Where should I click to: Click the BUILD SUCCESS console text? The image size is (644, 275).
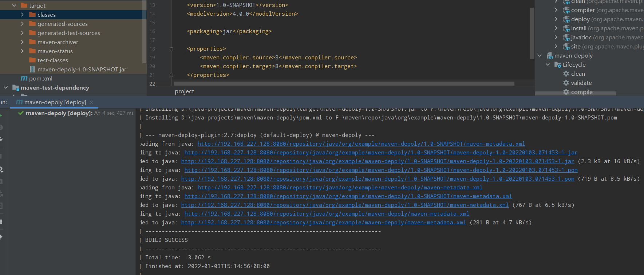(166, 240)
